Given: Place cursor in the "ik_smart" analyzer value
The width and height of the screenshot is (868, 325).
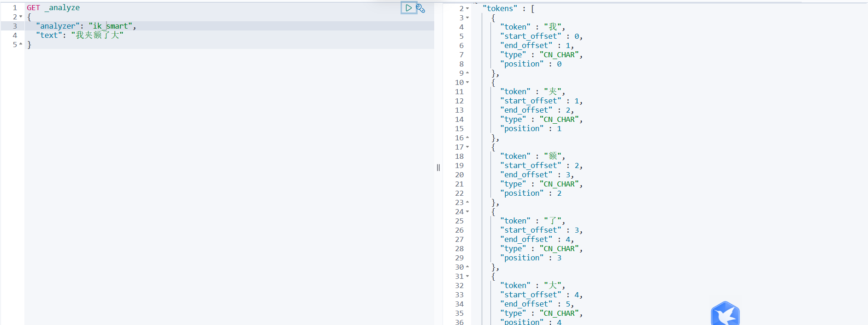Looking at the screenshot, I should 111,26.
